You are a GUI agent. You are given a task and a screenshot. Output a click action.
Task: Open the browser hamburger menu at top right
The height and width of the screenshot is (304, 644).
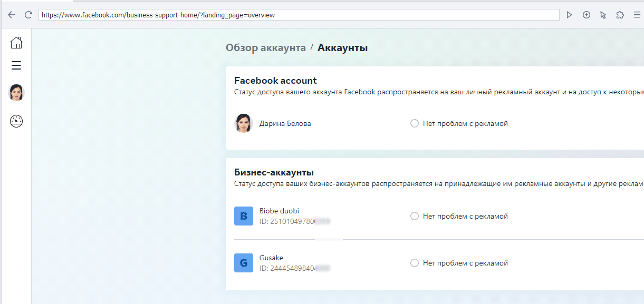point(637,15)
